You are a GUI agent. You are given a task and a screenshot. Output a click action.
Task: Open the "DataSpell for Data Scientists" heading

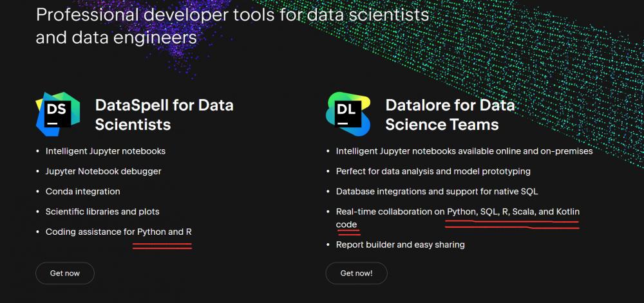(x=164, y=114)
